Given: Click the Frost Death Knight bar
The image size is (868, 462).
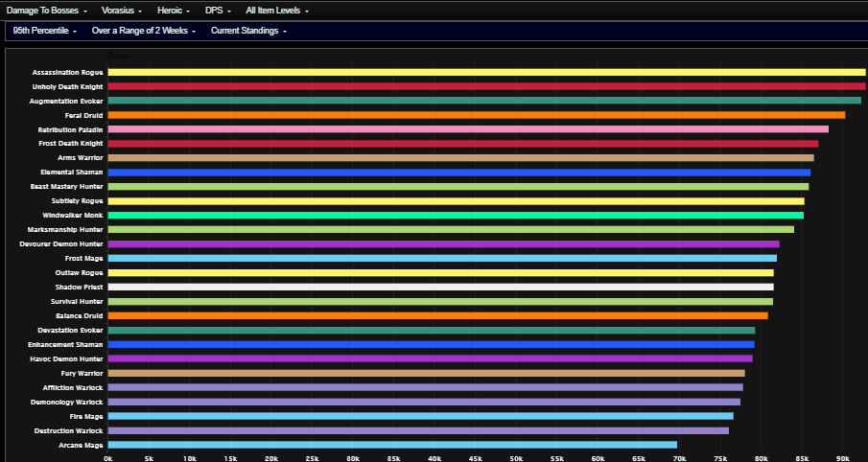Looking at the screenshot, I should click(x=463, y=144).
